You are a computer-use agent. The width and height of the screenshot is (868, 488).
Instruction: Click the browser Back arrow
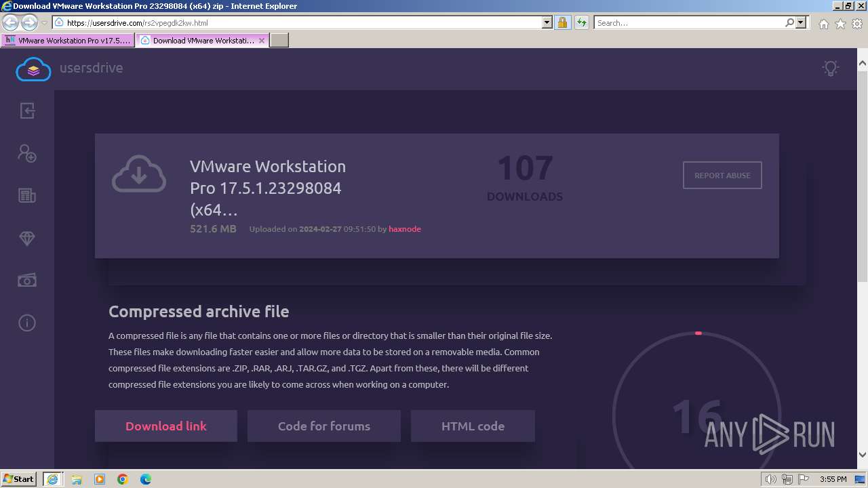(11, 22)
